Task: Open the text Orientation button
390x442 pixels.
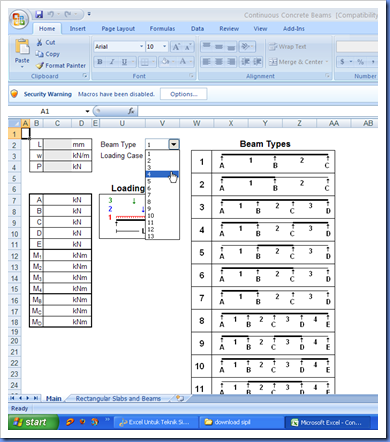Action: (x=247, y=46)
